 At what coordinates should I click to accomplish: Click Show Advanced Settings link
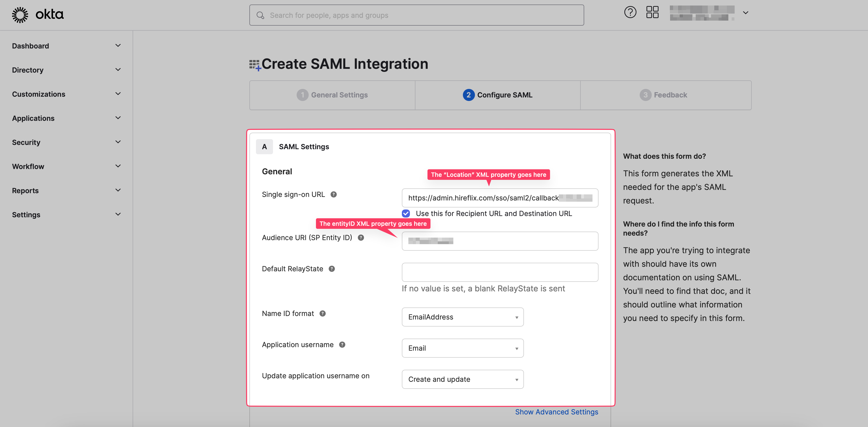point(557,412)
